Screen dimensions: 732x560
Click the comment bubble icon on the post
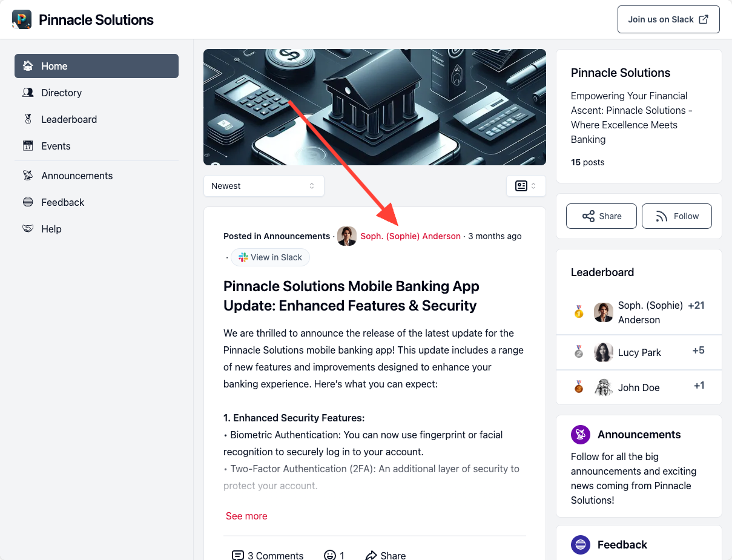tap(237, 555)
